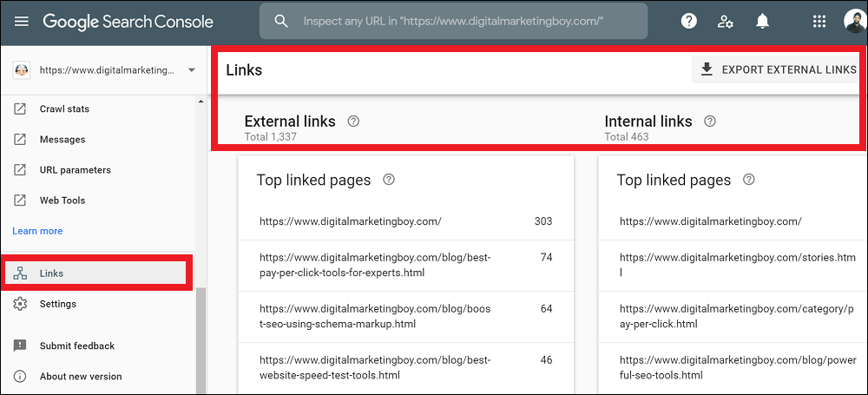Click the Messages external-link icon
The width and height of the screenshot is (868, 395).
20,140
